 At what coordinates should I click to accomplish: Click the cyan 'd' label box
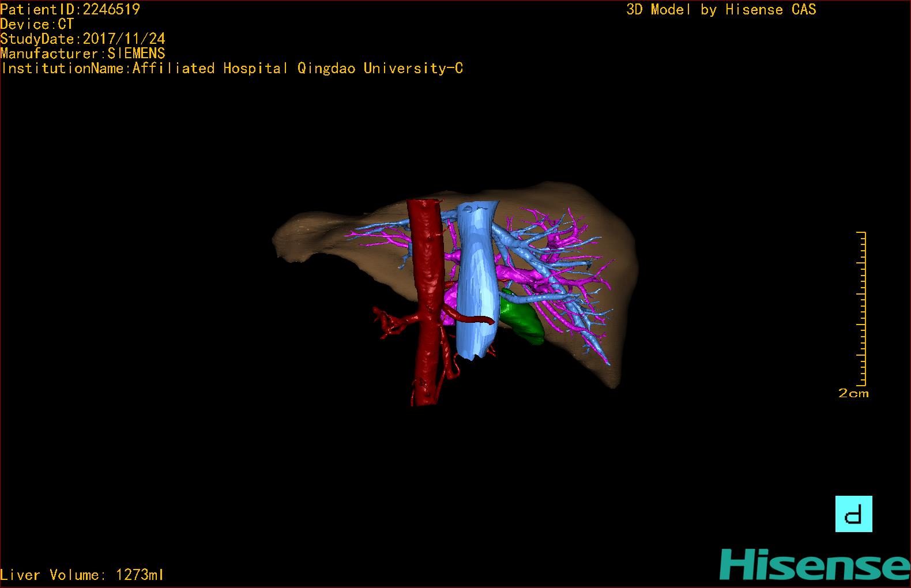point(853,514)
